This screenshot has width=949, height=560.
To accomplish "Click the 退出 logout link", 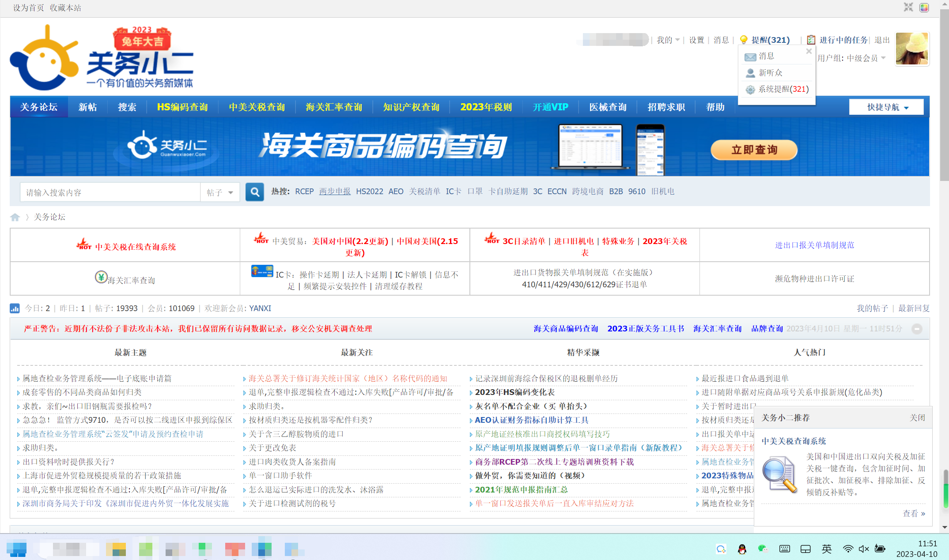I will click(882, 40).
